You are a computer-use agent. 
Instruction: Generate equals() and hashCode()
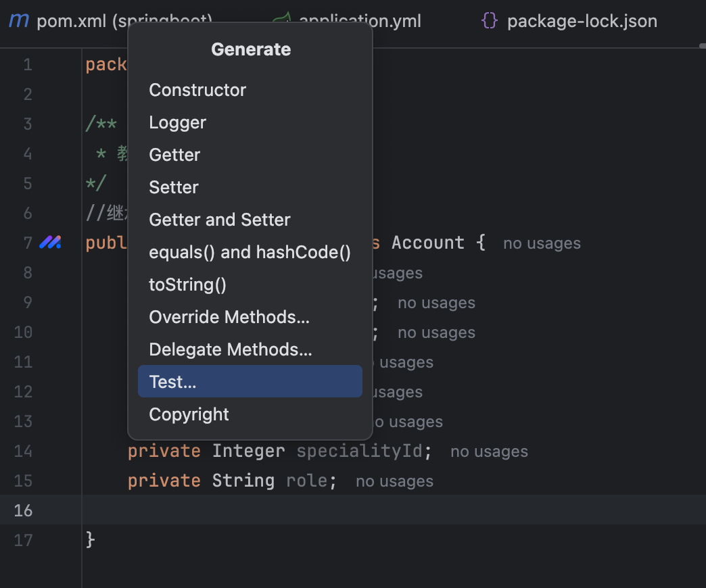250,252
